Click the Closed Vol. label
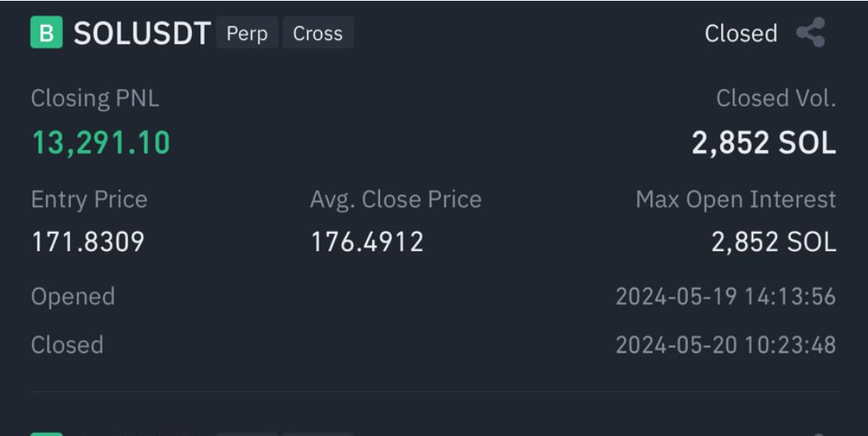868x436 pixels. pos(776,99)
